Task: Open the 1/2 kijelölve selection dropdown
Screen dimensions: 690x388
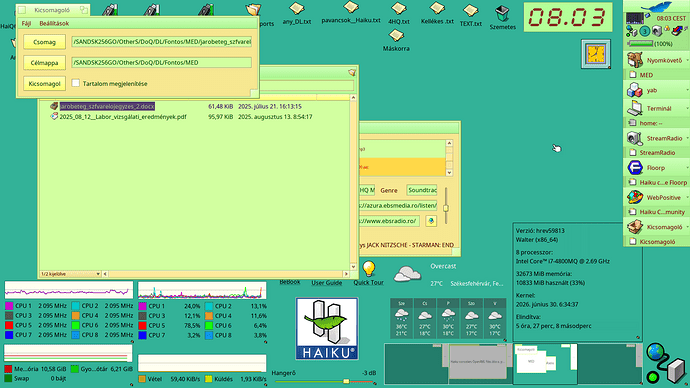Action: point(70,274)
